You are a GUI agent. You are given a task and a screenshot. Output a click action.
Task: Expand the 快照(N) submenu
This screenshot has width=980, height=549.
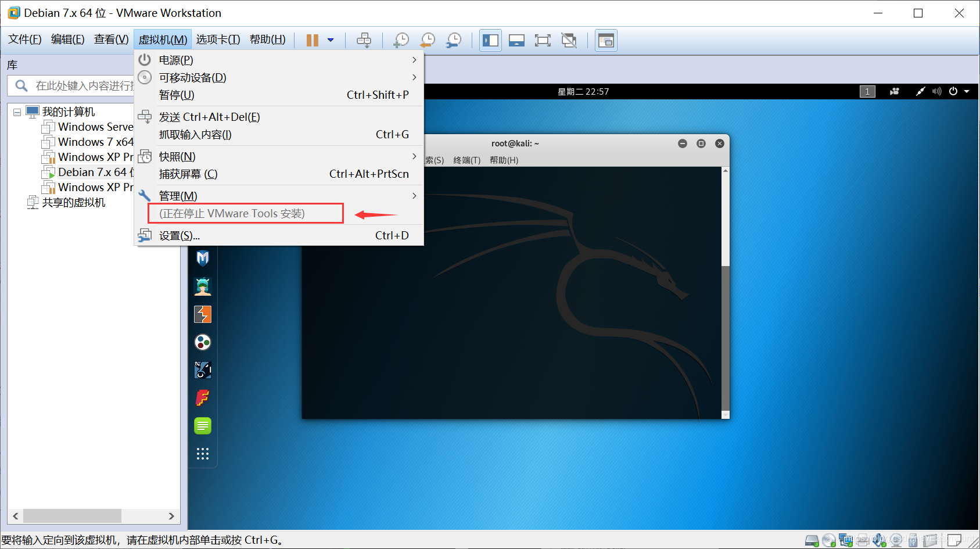click(x=279, y=156)
